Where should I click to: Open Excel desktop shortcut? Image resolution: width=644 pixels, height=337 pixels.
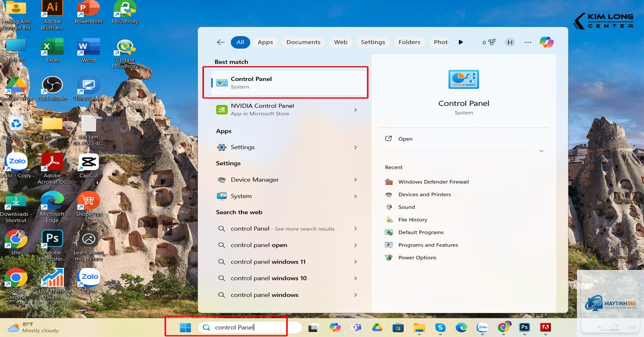pos(52,50)
